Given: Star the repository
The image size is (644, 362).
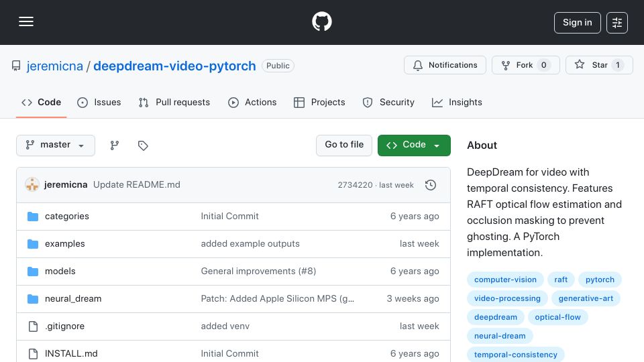Looking at the screenshot, I should (599, 65).
